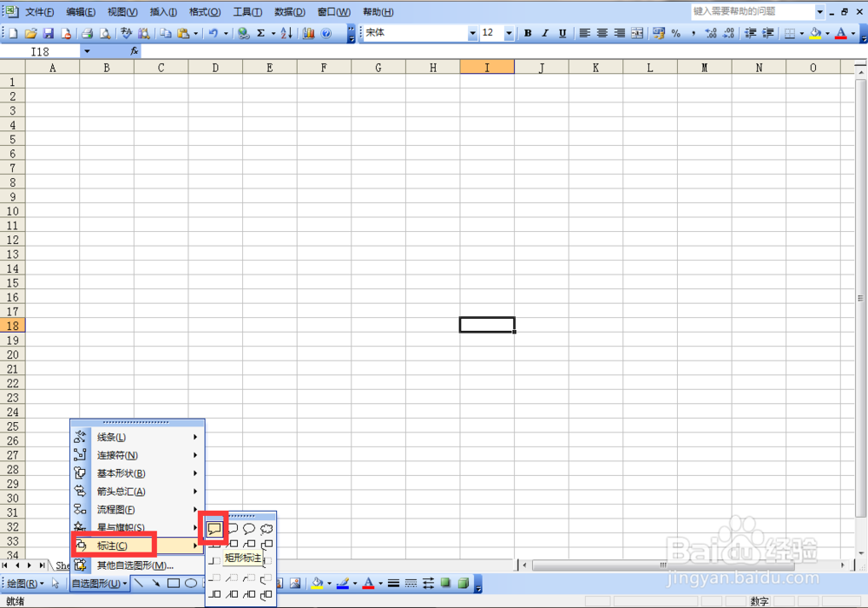Toggle Bold formatting
The width and height of the screenshot is (868, 608).
coord(528,33)
